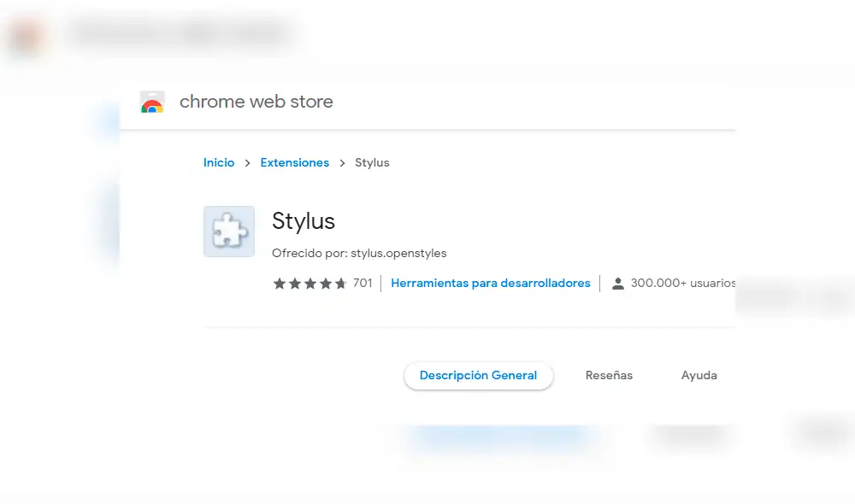
Task: Click the chrome web store title text
Action: (255, 102)
